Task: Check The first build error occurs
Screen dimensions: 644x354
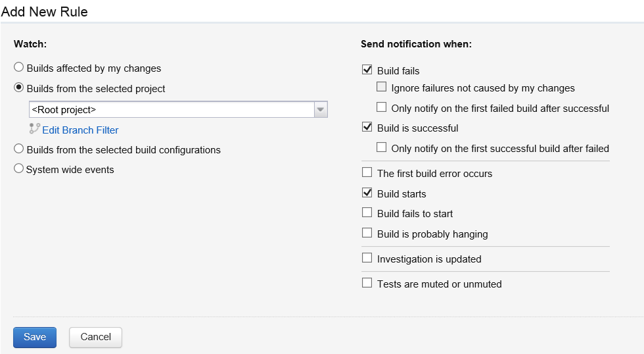Action: pyautogui.click(x=367, y=172)
